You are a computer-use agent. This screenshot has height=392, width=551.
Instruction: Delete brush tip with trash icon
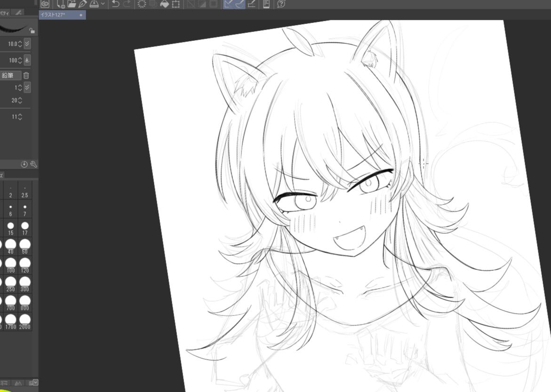point(26,76)
